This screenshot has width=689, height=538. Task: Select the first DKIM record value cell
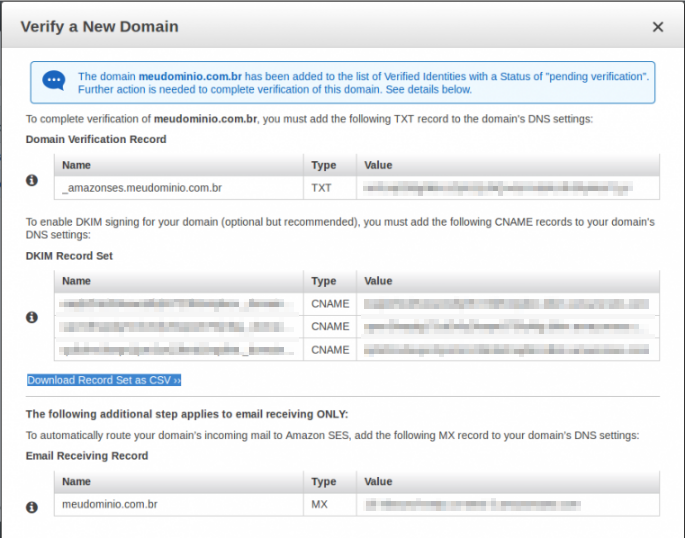pyautogui.click(x=509, y=303)
